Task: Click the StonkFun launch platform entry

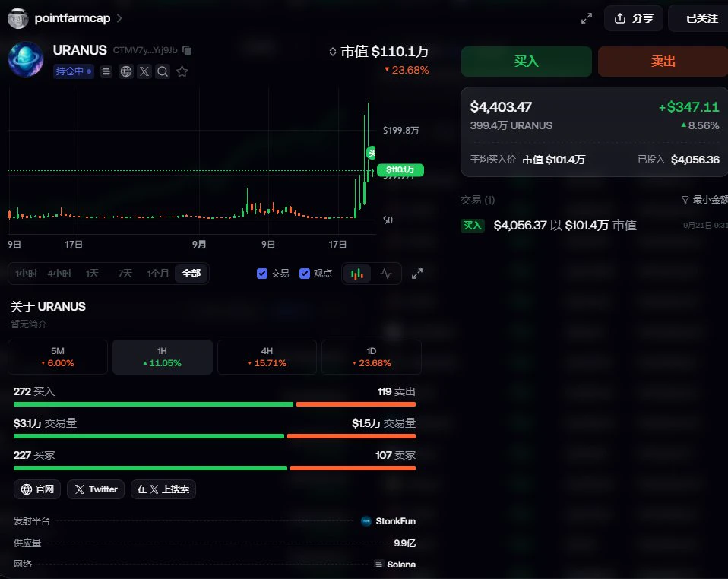Action: coord(388,521)
